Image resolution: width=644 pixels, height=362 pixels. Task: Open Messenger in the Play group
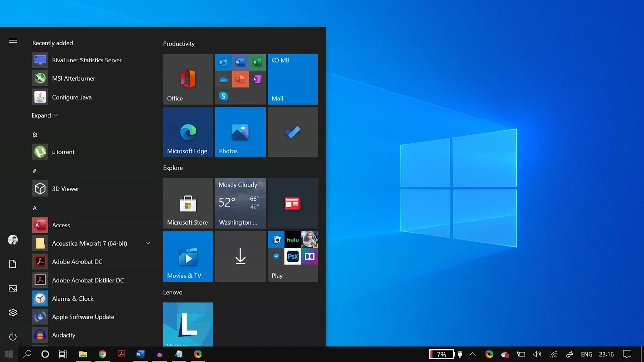click(276, 257)
